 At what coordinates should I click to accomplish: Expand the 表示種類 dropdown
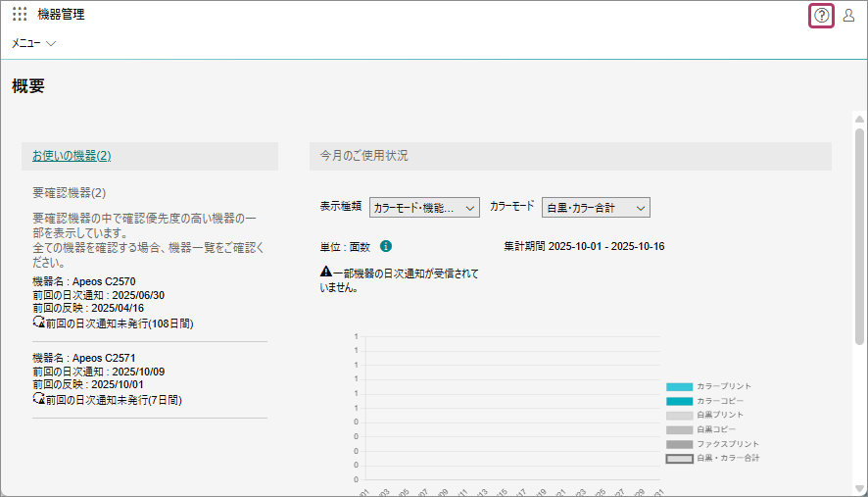pyautogui.click(x=425, y=208)
